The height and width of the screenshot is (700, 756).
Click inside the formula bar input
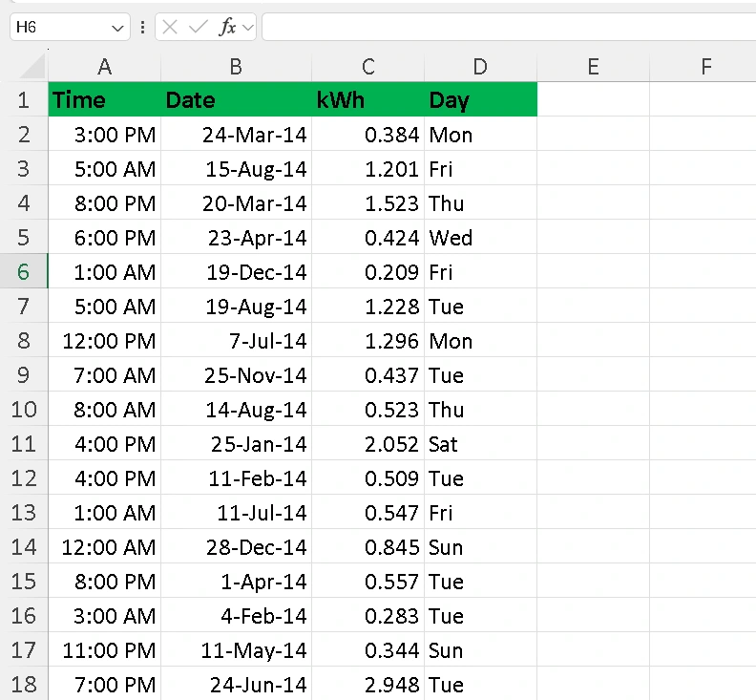tap(506, 28)
